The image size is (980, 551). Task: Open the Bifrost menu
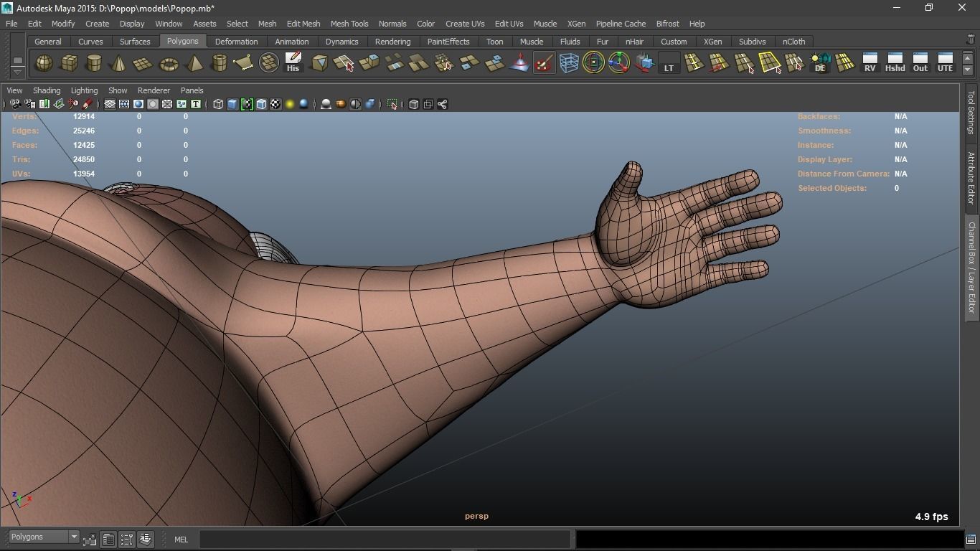coord(667,24)
